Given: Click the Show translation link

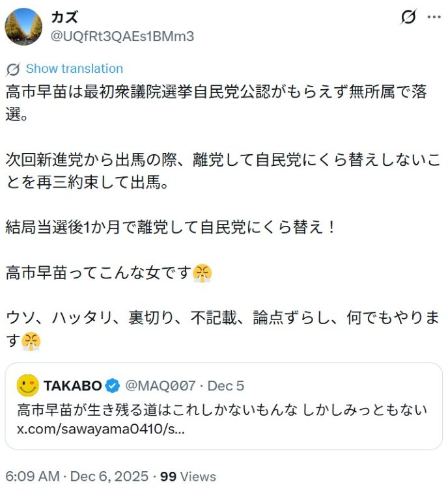Looking at the screenshot, I should point(74,69).
